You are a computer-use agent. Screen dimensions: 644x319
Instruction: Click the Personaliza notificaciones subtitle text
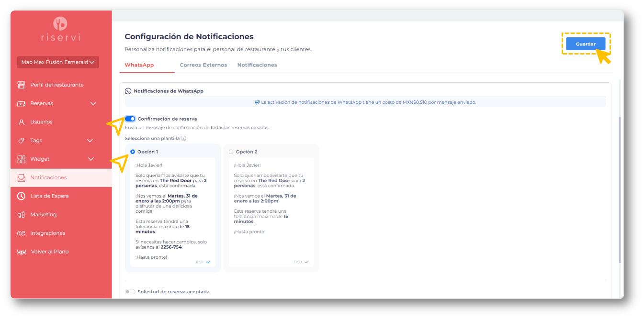point(218,49)
